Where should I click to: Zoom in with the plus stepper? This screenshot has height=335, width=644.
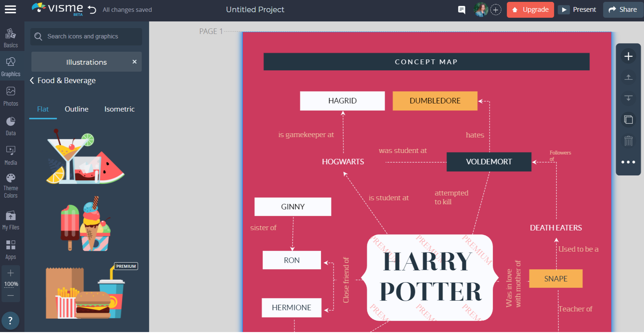(x=11, y=273)
